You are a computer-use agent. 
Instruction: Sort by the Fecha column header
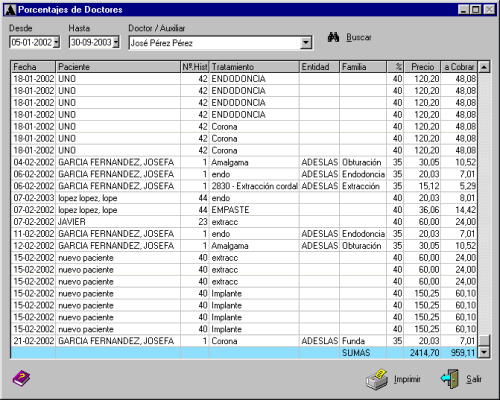click(33, 67)
